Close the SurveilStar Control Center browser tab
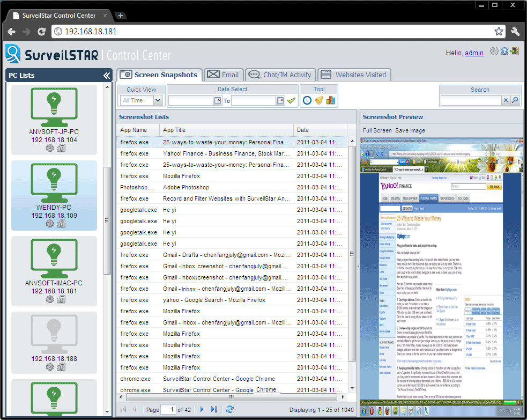This screenshot has height=420, width=527. (105, 16)
